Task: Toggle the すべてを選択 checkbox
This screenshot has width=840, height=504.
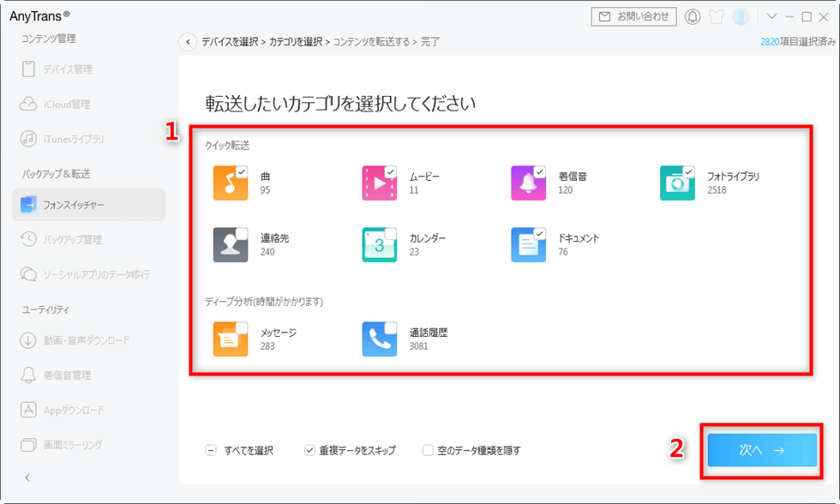Action: click(x=211, y=451)
